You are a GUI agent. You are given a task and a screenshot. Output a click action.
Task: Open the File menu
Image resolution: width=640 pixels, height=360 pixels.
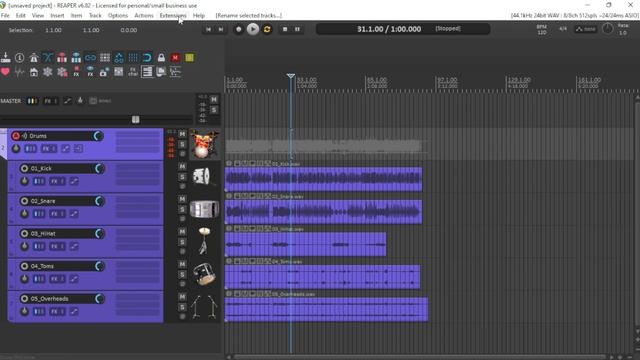tap(5, 16)
